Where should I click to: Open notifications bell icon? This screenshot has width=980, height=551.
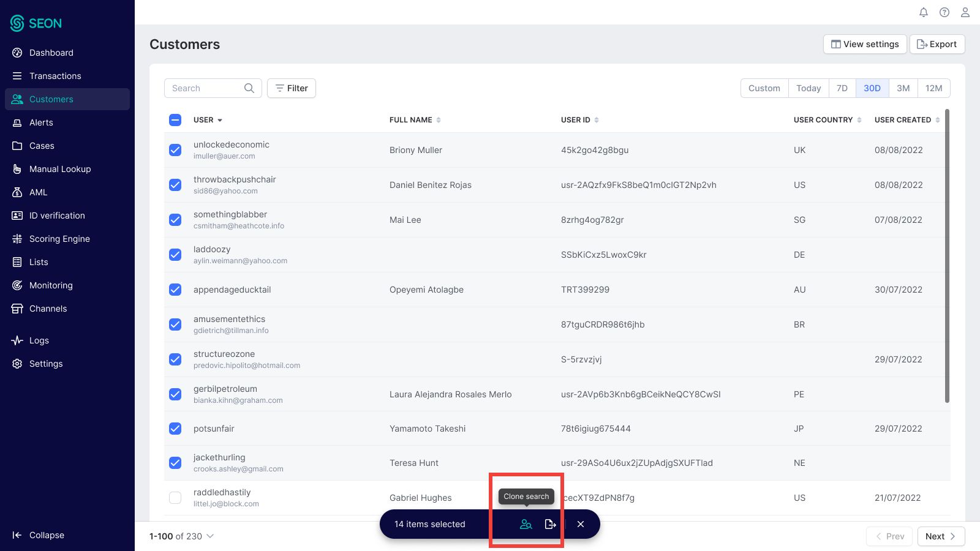(x=924, y=12)
